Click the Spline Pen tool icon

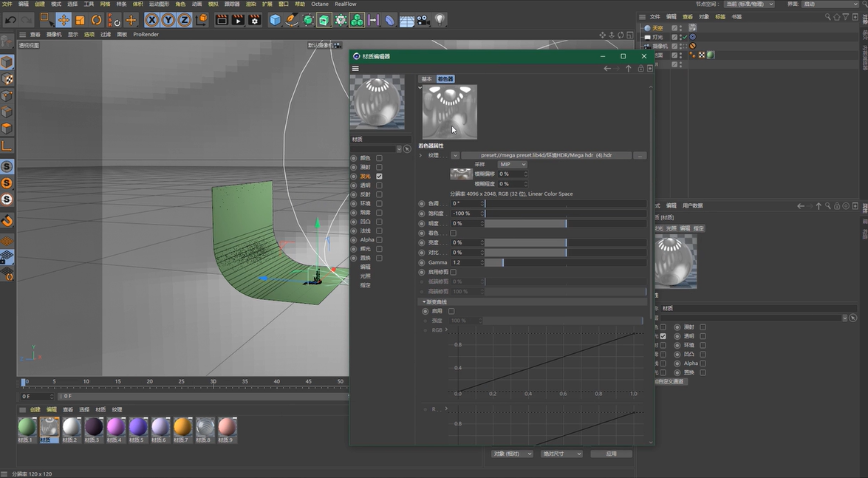pos(291,20)
